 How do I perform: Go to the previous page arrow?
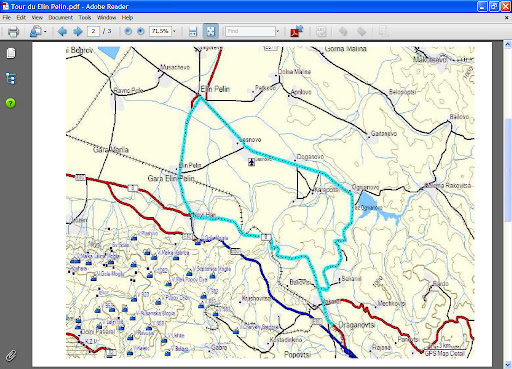click(62, 31)
